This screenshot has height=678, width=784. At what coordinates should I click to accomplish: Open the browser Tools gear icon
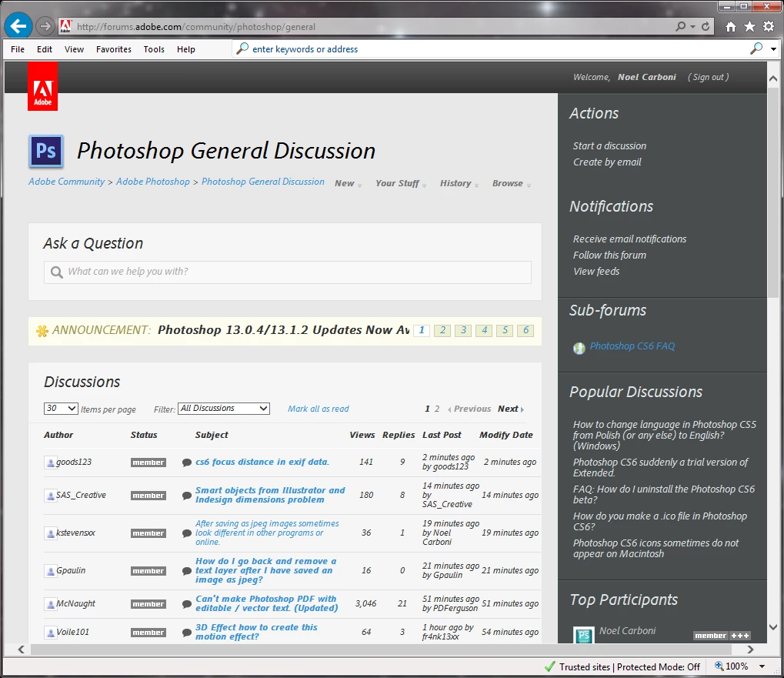(769, 26)
